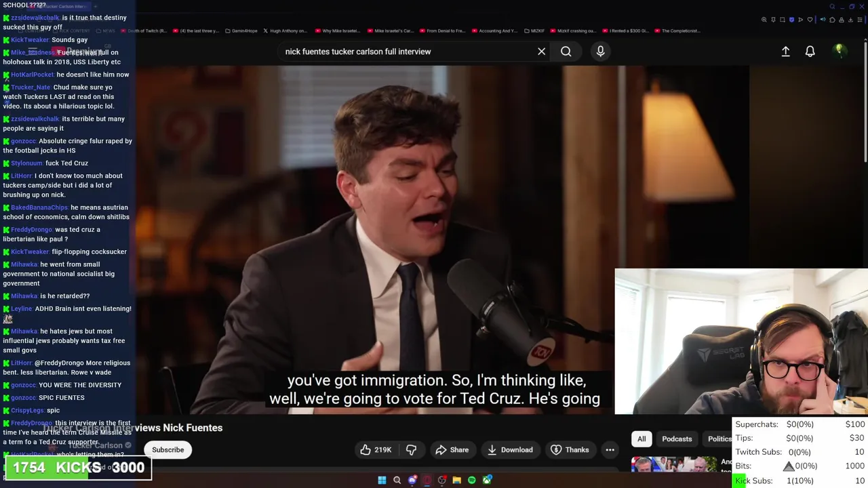This screenshot has height=488, width=868.
Task: Open Opera zoom magnifier toolbar icon
Action: 764,20
